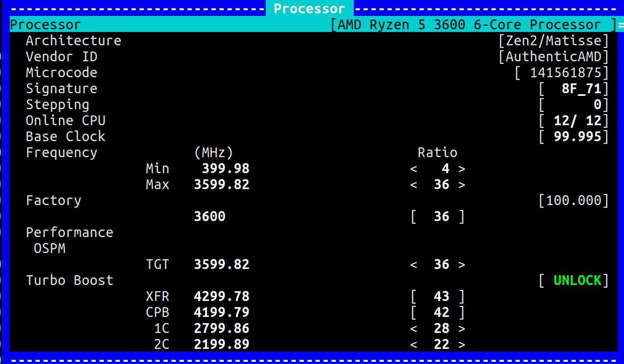624x364 pixels.
Task: Click the XFR ratio 43 in brackets
Action: [x=438, y=297]
